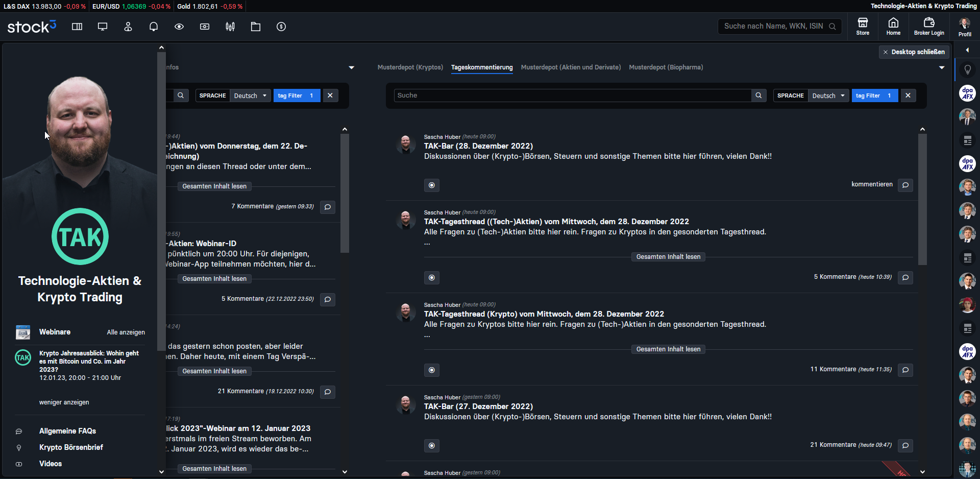Expand the tab overflow arrow right of Musterdepot (Biopharma)
Image resolution: width=980 pixels, height=479 pixels.
(942, 67)
